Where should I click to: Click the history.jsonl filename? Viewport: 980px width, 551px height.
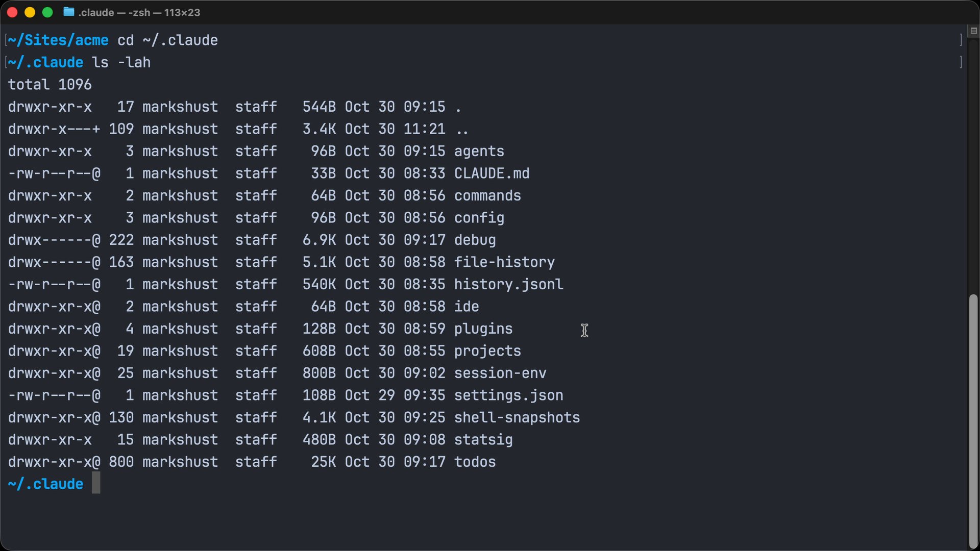(x=508, y=284)
